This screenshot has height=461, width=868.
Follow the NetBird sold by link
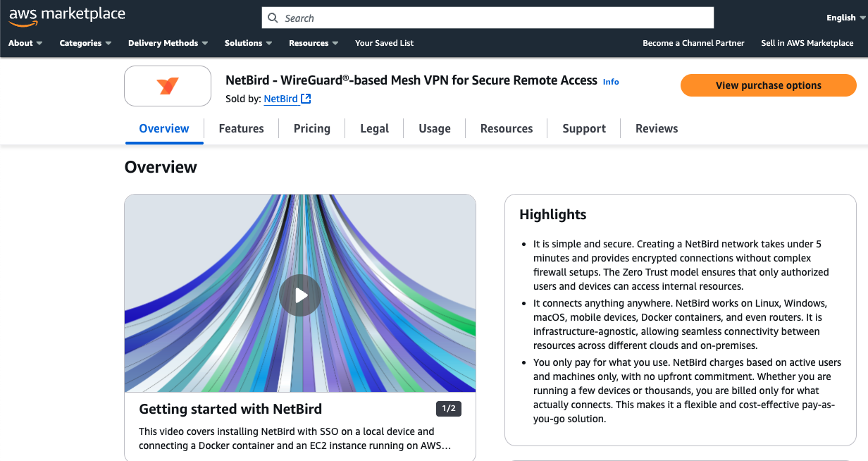(281, 99)
